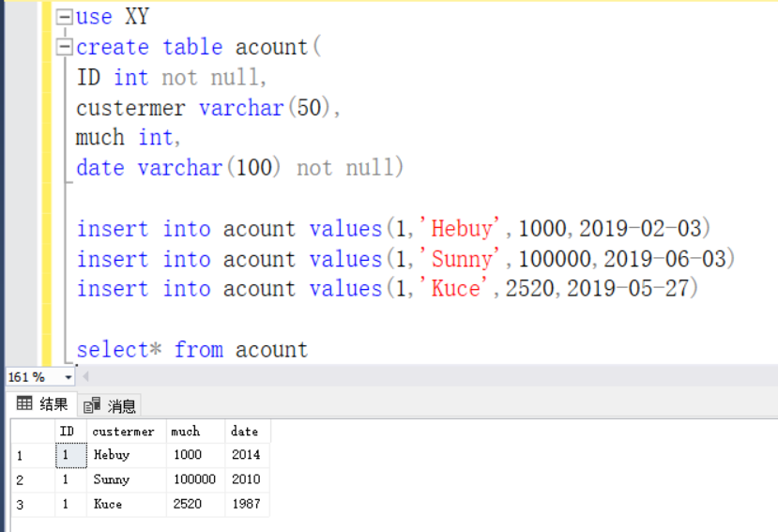Click the 1000 value cell
This screenshot has height=532, width=778.
click(195, 455)
